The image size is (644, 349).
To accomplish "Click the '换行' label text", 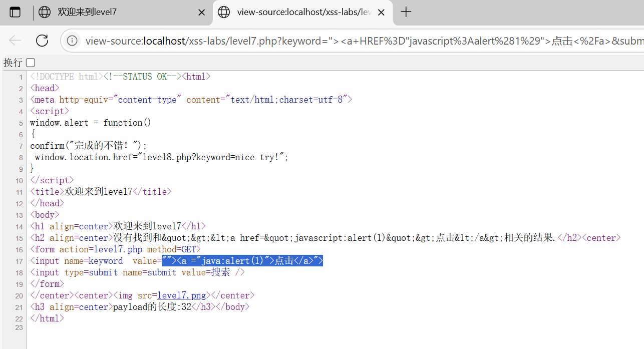I will pyautogui.click(x=13, y=62).
